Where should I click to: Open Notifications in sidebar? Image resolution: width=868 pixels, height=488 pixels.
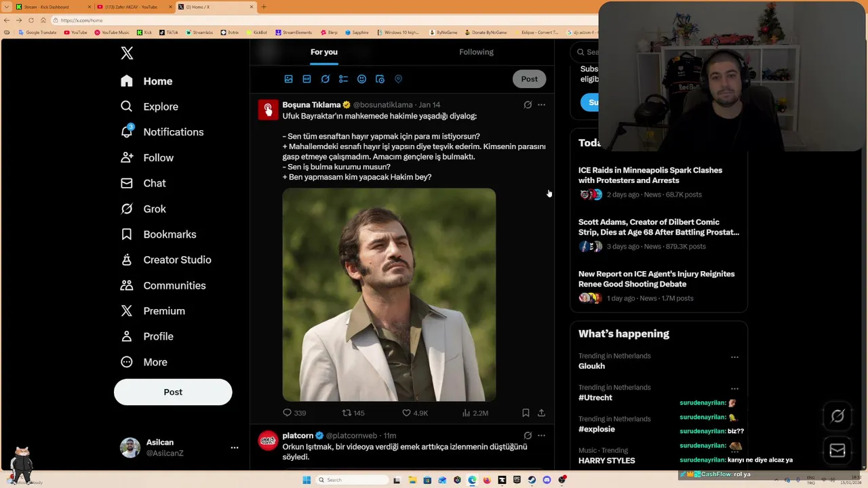(161, 132)
